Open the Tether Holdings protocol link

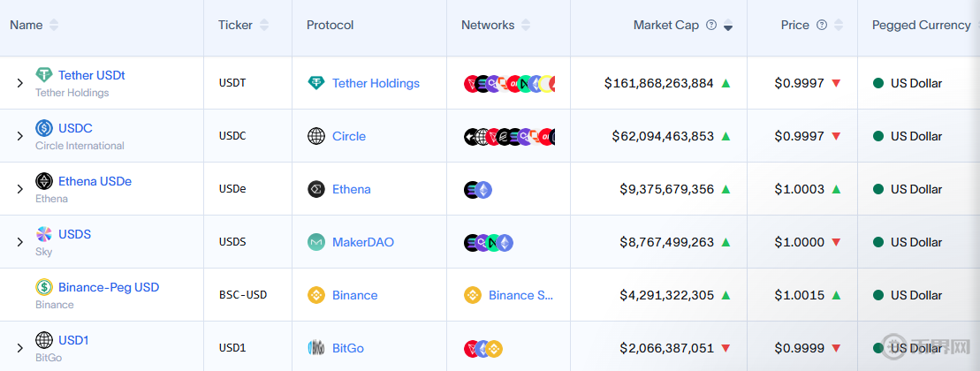[376, 83]
